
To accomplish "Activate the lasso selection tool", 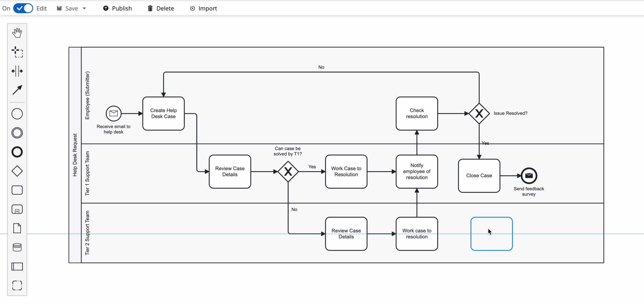I will (17, 52).
